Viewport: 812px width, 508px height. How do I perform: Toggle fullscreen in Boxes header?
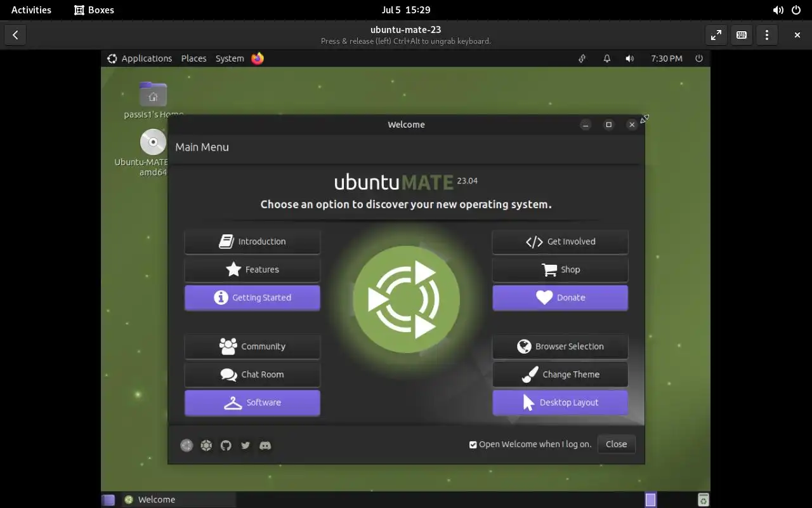(x=716, y=35)
